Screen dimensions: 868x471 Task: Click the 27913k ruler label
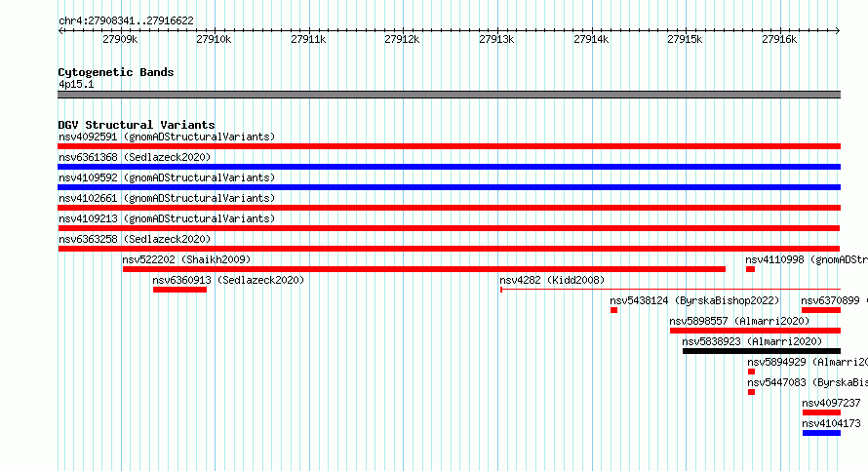click(x=496, y=39)
